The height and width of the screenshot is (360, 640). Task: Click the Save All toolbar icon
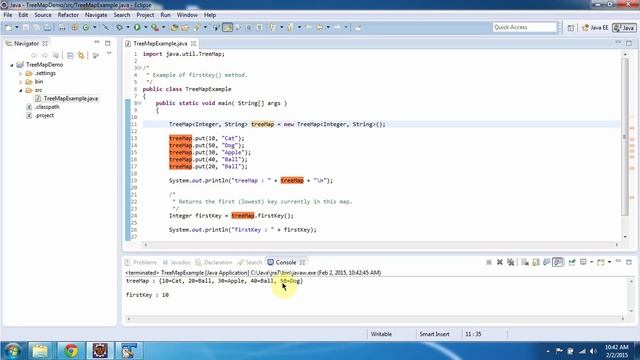point(36,27)
